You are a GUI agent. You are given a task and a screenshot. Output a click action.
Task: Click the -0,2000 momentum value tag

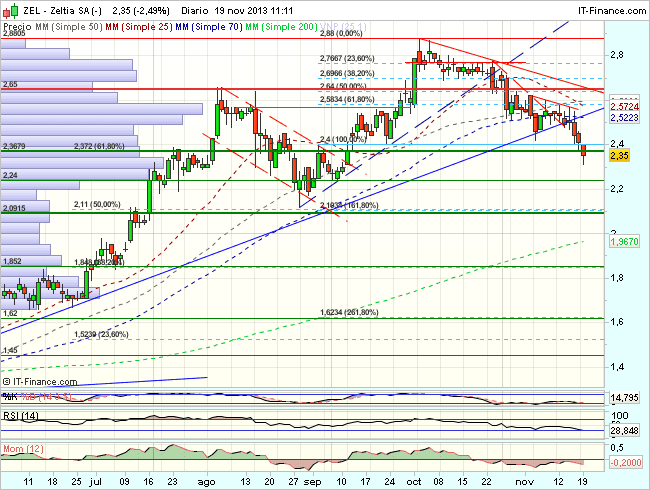click(x=625, y=462)
